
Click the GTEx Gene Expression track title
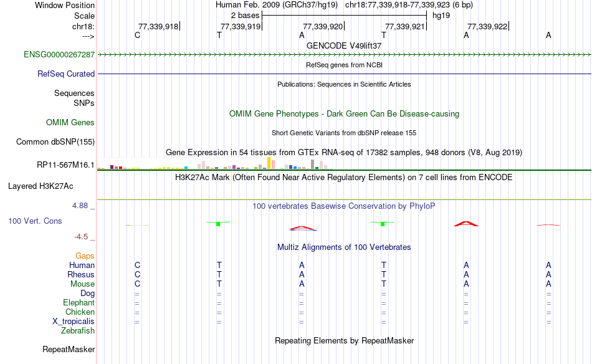click(x=344, y=152)
